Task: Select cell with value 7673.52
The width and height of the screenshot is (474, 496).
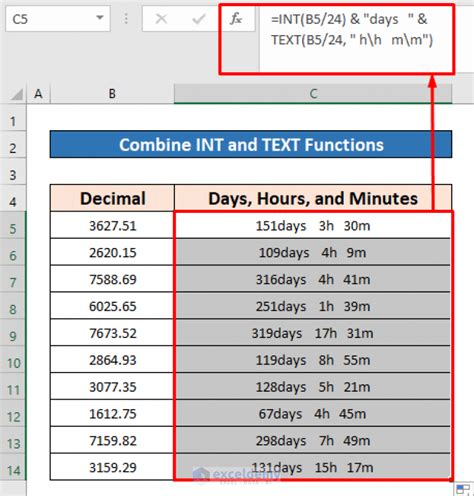Action: (x=112, y=333)
